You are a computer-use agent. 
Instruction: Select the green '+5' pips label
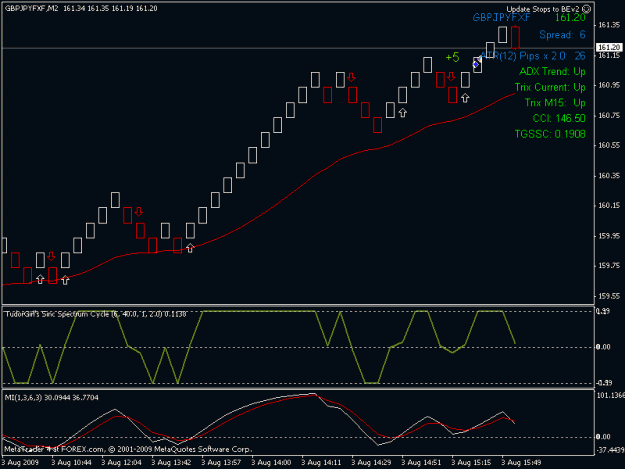click(452, 57)
